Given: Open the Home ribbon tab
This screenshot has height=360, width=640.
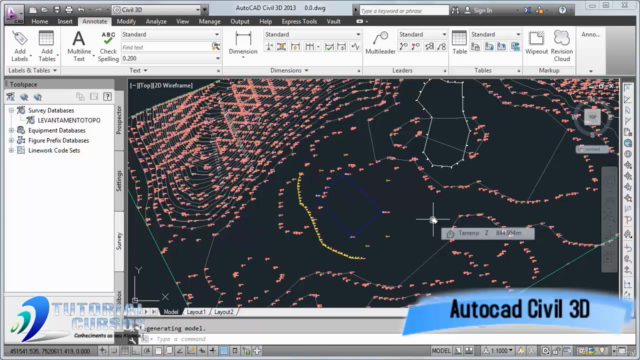Looking at the screenshot, I should [x=40, y=21].
